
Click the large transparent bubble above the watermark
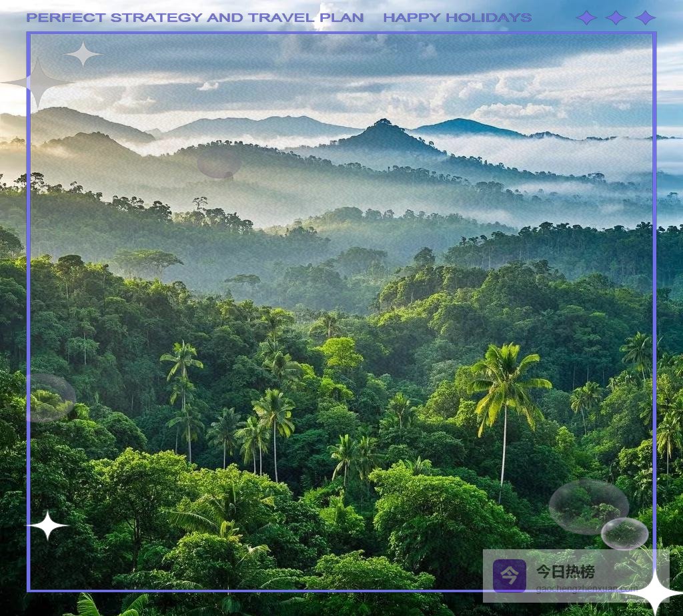[x=588, y=507]
